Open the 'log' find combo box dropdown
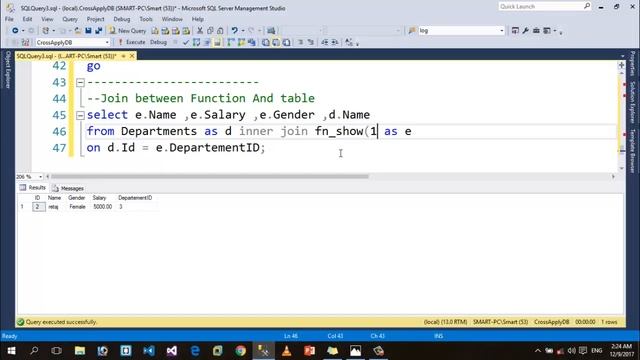640x360 pixels. point(502,31)
